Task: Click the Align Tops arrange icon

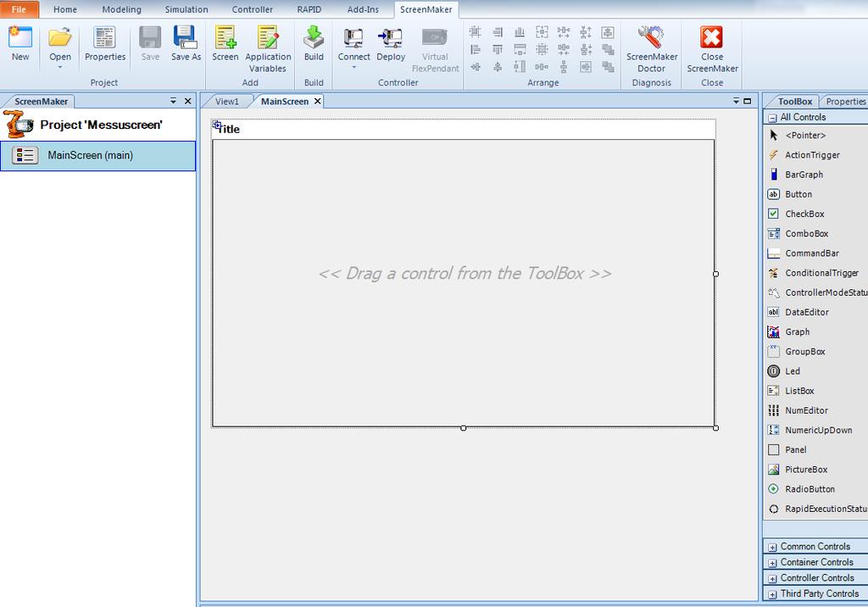Action: coord(498,50)
